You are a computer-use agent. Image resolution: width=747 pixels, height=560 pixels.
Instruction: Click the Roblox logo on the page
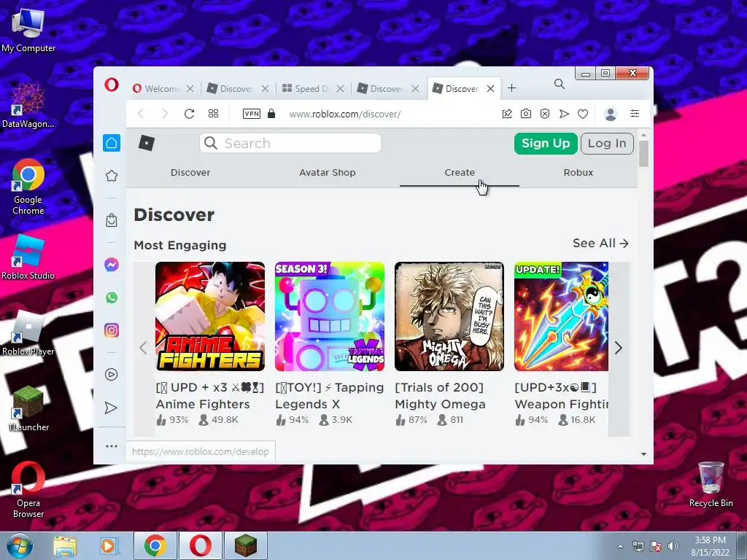146,143
